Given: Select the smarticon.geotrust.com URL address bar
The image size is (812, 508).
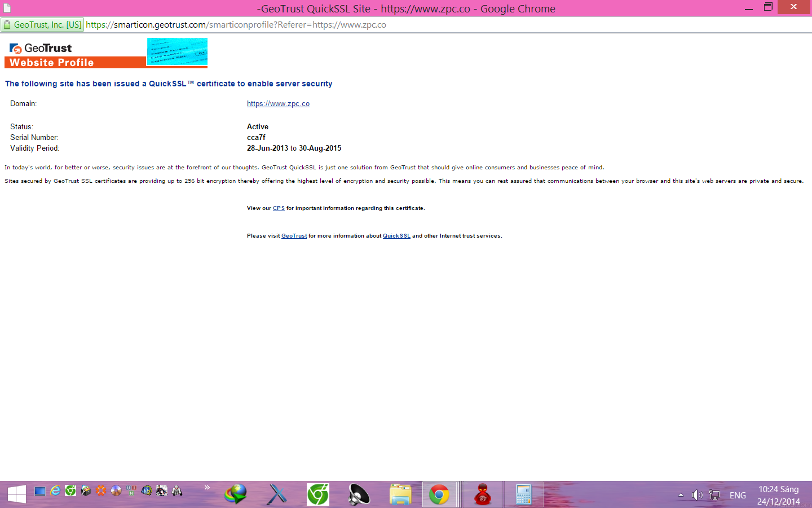Looking at the screenshot, I should (x=236, y=25).
